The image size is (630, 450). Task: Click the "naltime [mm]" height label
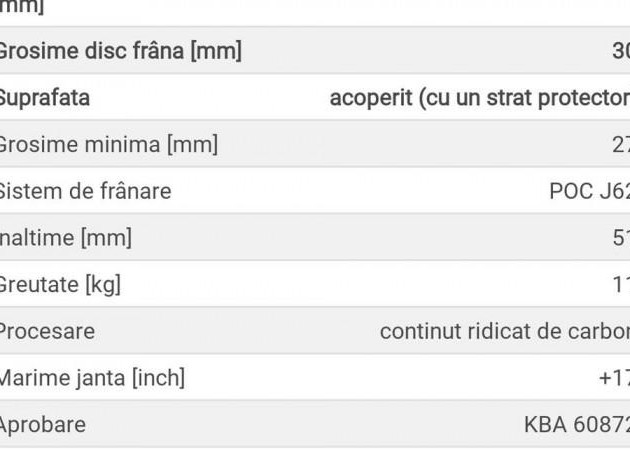tap(66, 238)
